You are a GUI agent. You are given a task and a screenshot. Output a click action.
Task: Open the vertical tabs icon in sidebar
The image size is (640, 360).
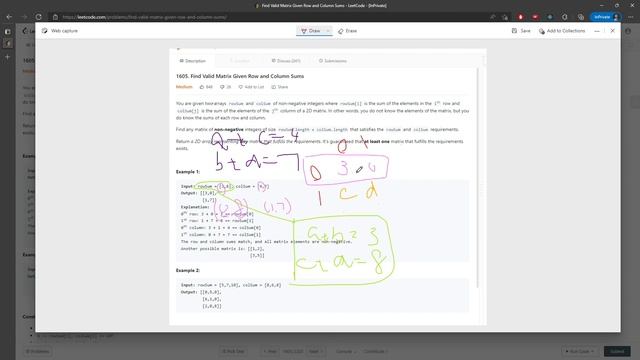(x=7, y=31)
